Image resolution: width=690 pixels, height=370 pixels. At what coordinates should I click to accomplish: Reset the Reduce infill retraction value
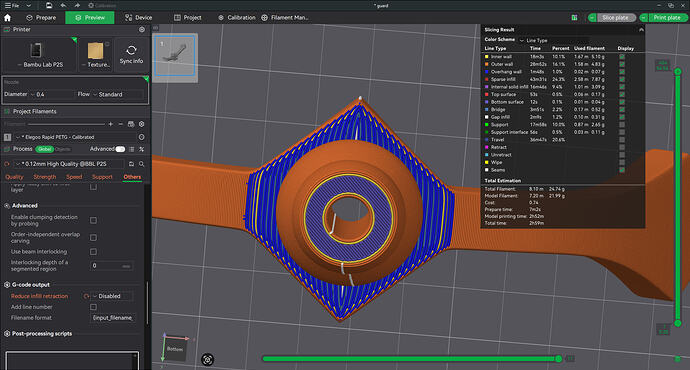[86, 296]
